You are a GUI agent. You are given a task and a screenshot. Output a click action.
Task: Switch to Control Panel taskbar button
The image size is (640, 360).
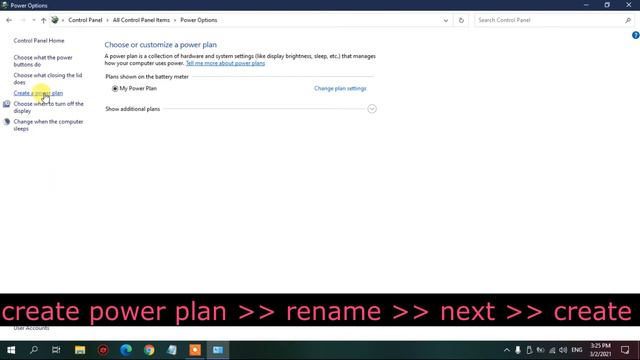218,350
